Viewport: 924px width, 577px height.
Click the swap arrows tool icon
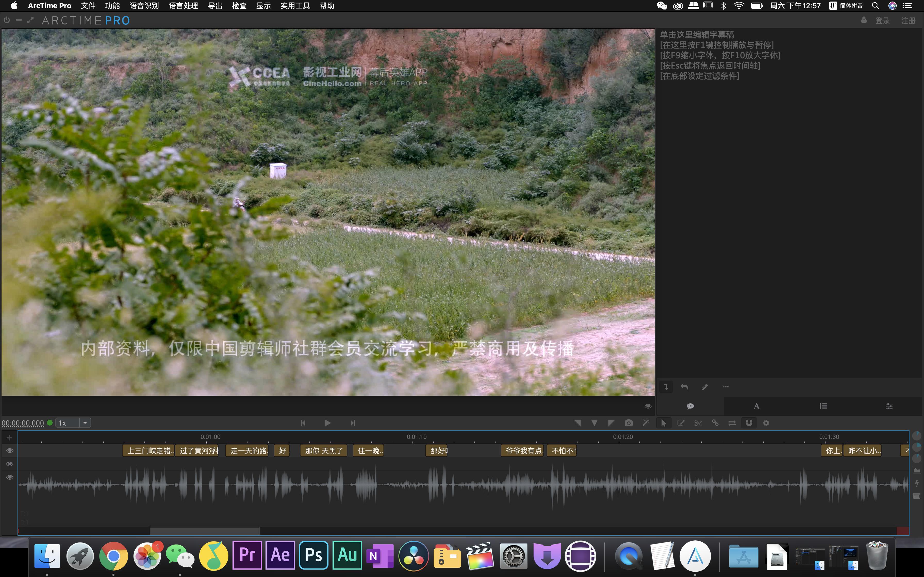[x=732, y=423]
